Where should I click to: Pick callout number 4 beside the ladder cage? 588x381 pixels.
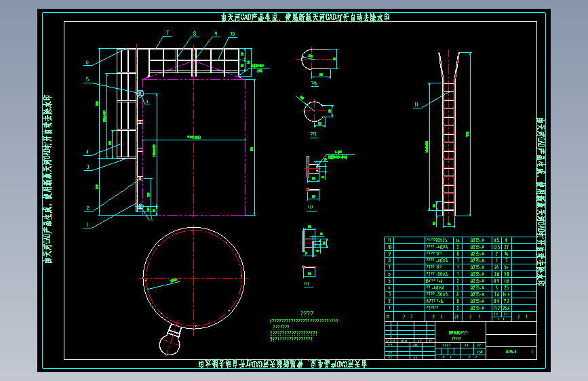click(87, 153)
